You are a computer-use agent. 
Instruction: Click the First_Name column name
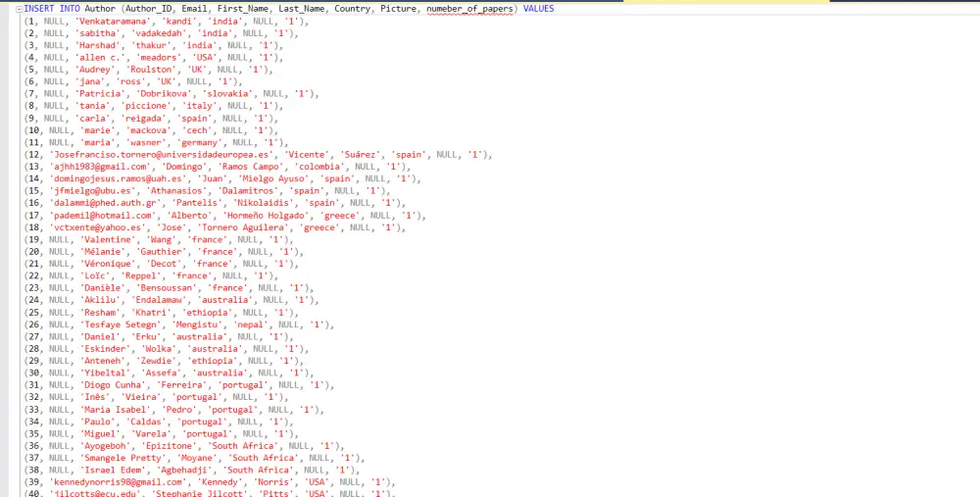pos(242,9)
